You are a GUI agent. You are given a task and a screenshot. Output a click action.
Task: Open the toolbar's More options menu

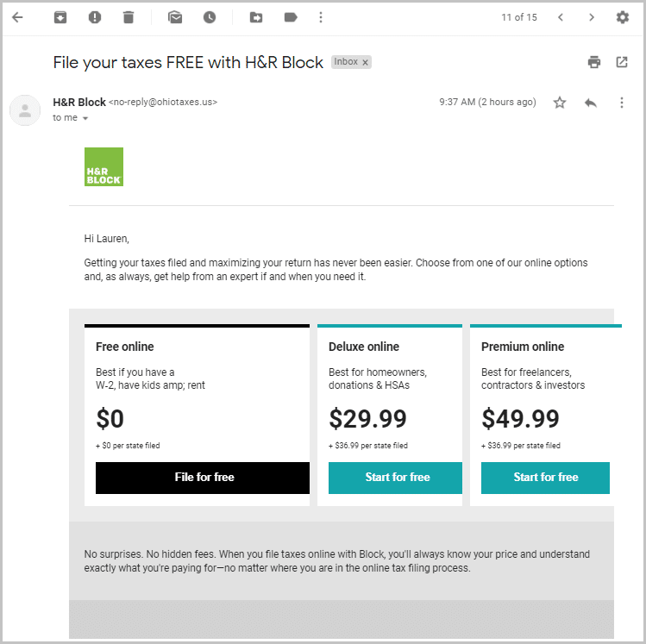(321, 17)
